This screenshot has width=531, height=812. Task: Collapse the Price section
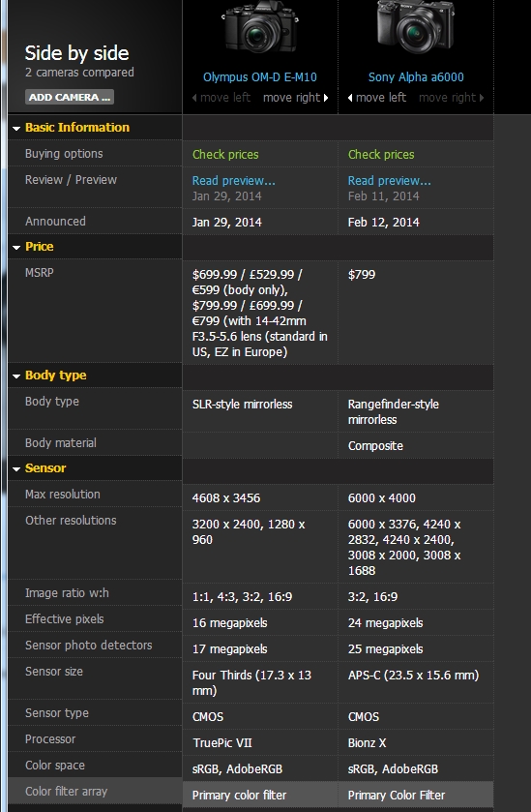(33, 247)
